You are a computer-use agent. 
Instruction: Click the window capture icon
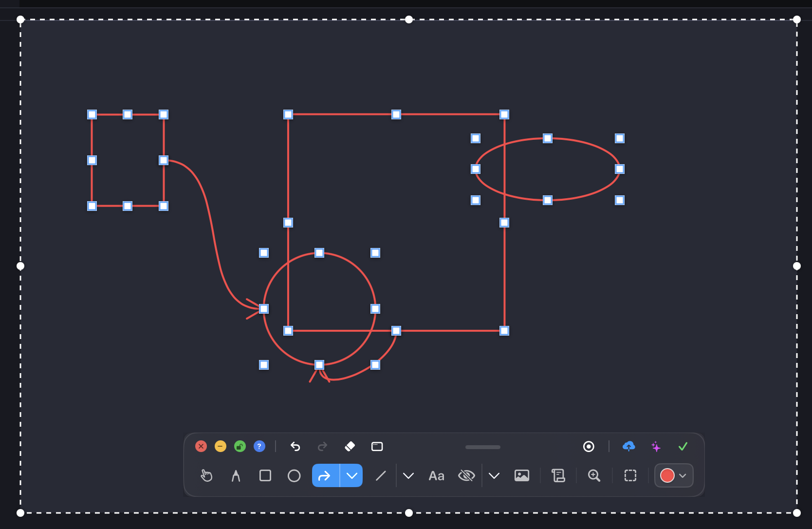tap(377, 446)
